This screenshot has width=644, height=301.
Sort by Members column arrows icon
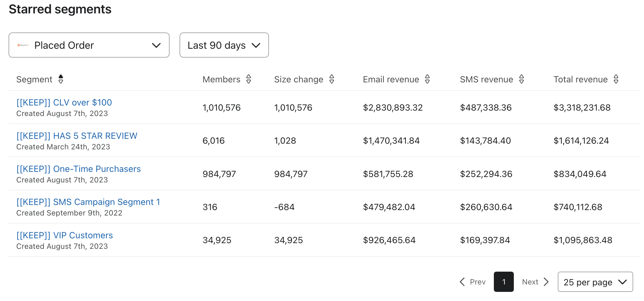249,79
